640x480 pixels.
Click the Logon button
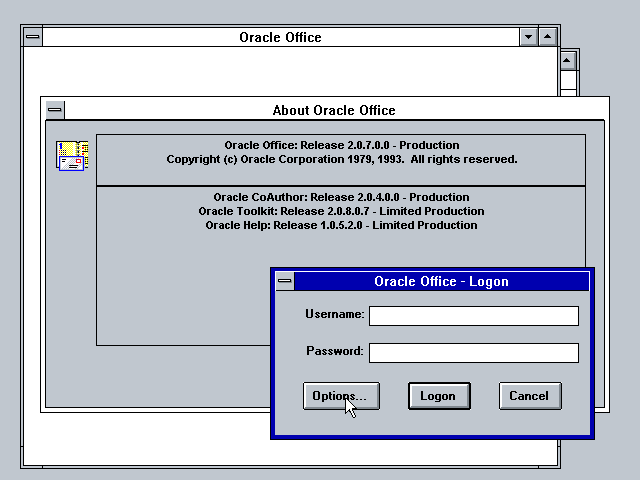pos(439,396)
